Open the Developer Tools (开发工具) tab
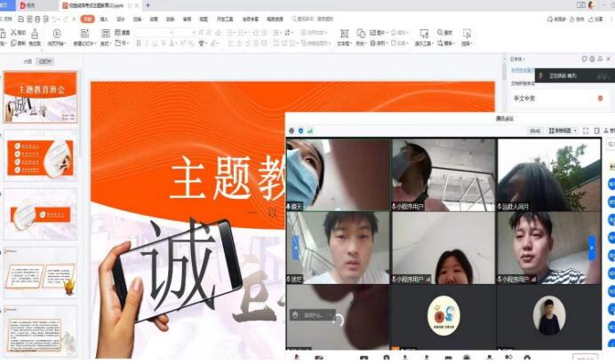615x364 pixels. (x=225, y=19)
